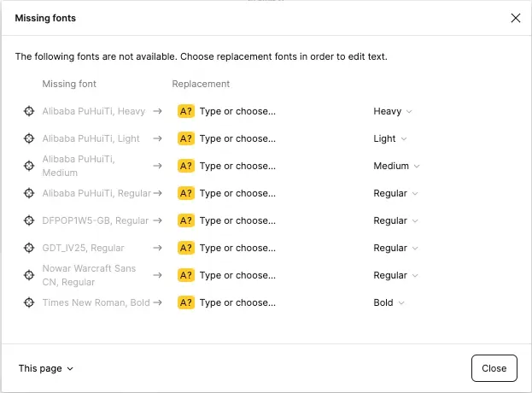Image resolution: width=532 pixels, height=393 pixels.
Task: Locate Times New Roman Bold usage
Action: click(29, 302)
